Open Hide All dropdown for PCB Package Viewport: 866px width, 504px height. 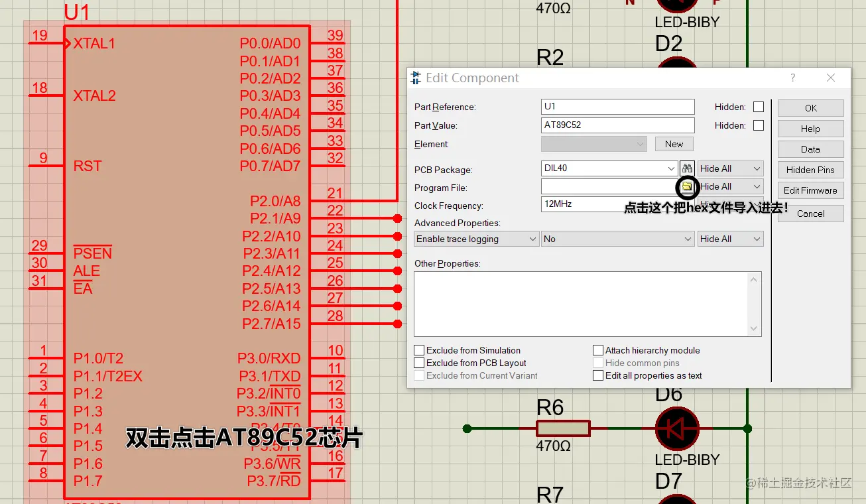730,168
